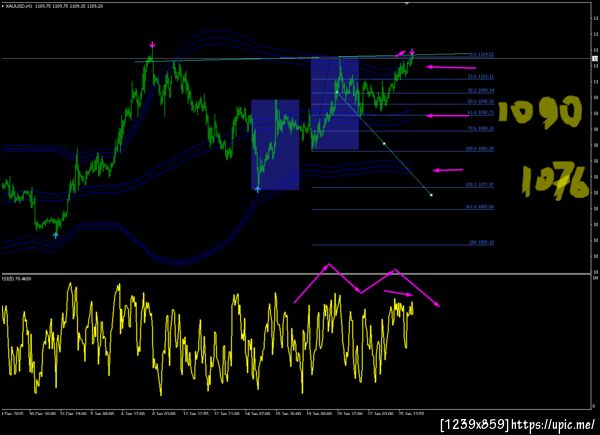The height and width of the screenshot is (435, 600).
Task: Click the Fibonacci 61.8 level label
Action: pyautogui.click(x=481, y=113)
